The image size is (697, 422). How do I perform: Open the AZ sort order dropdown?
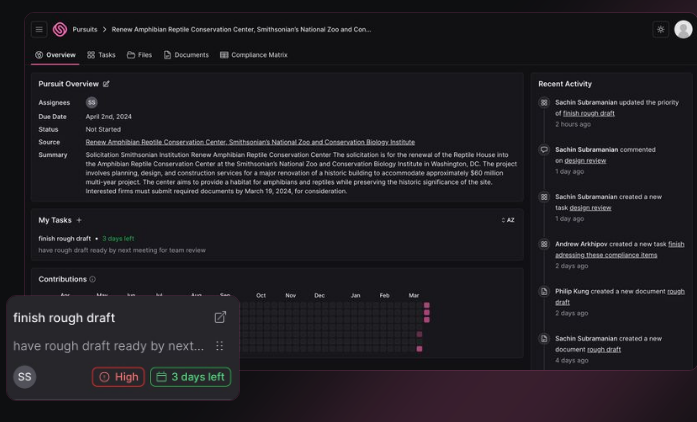tap(508, 220)
